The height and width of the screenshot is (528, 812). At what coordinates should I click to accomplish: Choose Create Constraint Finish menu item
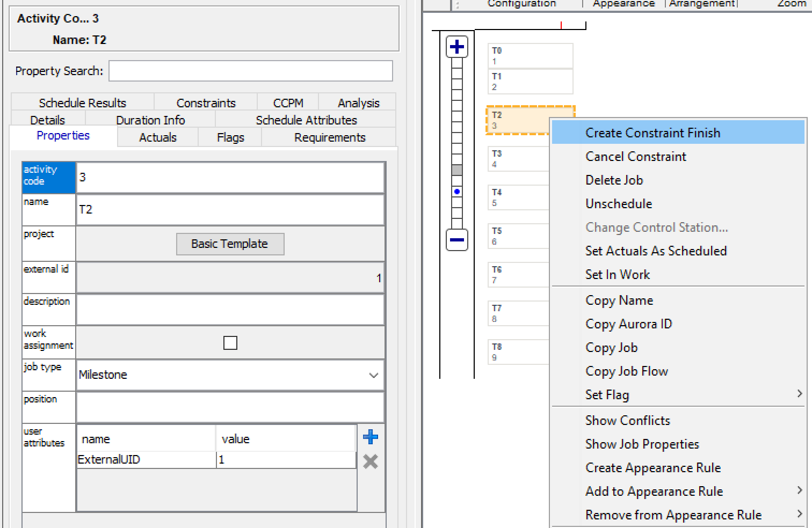(653, 133)
